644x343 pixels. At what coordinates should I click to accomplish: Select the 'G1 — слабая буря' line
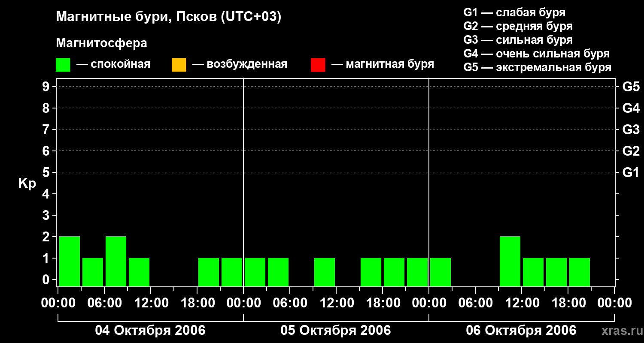tap(514, 12)
